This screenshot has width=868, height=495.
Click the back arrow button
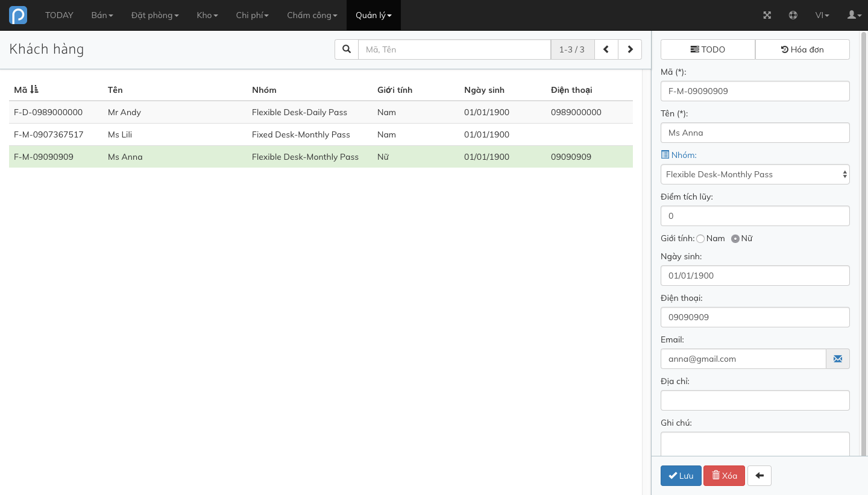(x=759, y=476)
